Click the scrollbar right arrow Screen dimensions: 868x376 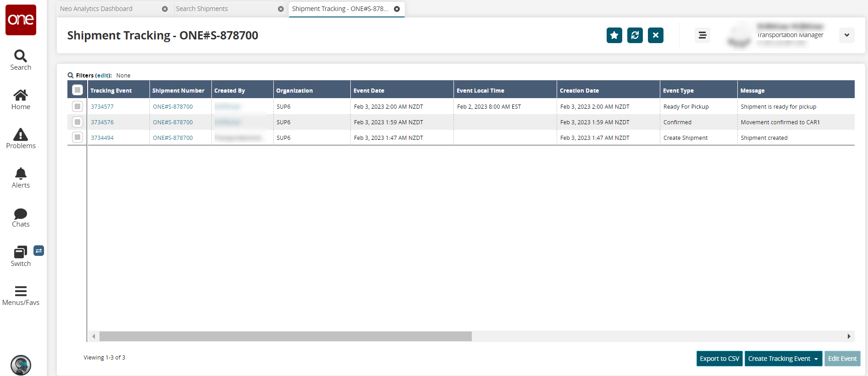(849, 336)
